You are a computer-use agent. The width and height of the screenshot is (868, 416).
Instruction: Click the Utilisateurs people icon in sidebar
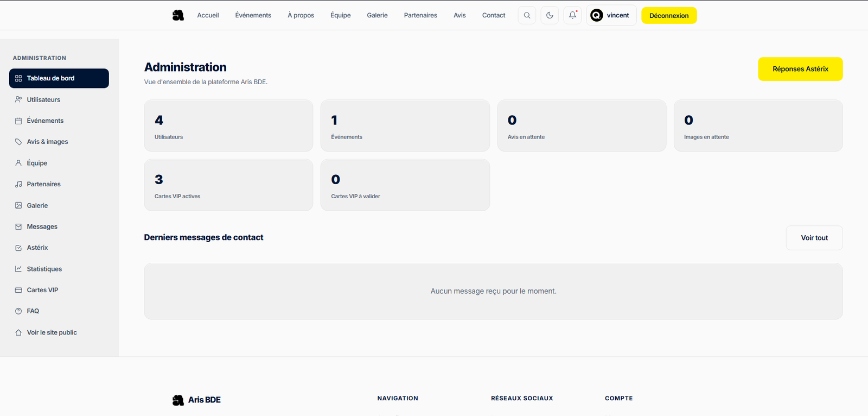(18, 99)
